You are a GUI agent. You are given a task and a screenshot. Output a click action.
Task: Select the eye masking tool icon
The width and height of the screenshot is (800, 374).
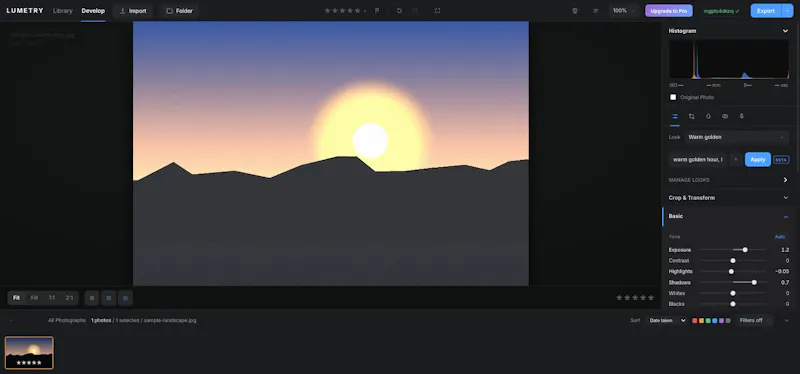tap(725, 116)
